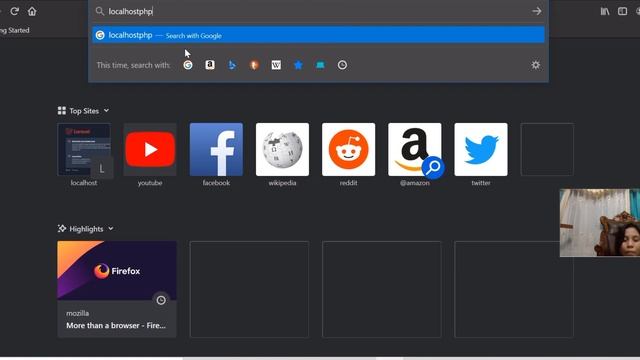Click the visited clock icon on the mozilla card

[161, 300]
